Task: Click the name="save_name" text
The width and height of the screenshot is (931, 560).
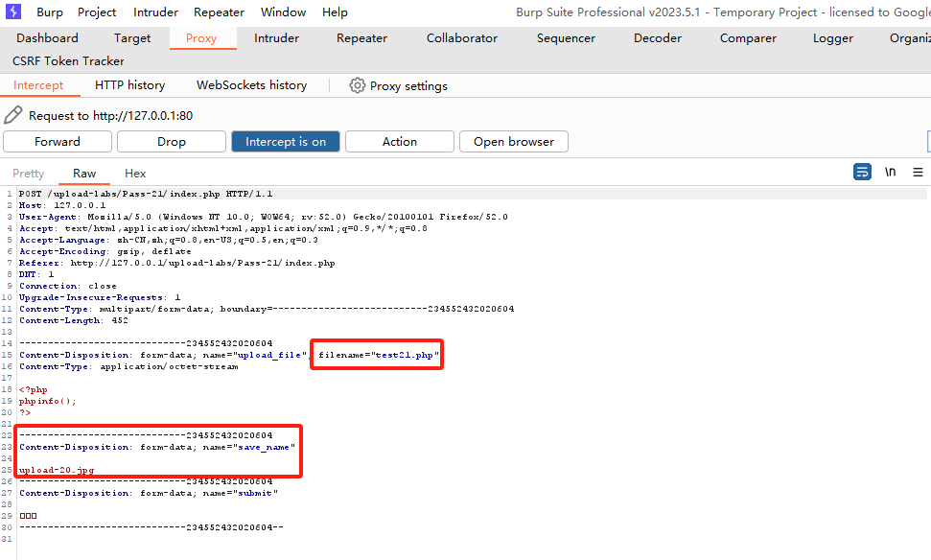Action: (x=248, y=447)
